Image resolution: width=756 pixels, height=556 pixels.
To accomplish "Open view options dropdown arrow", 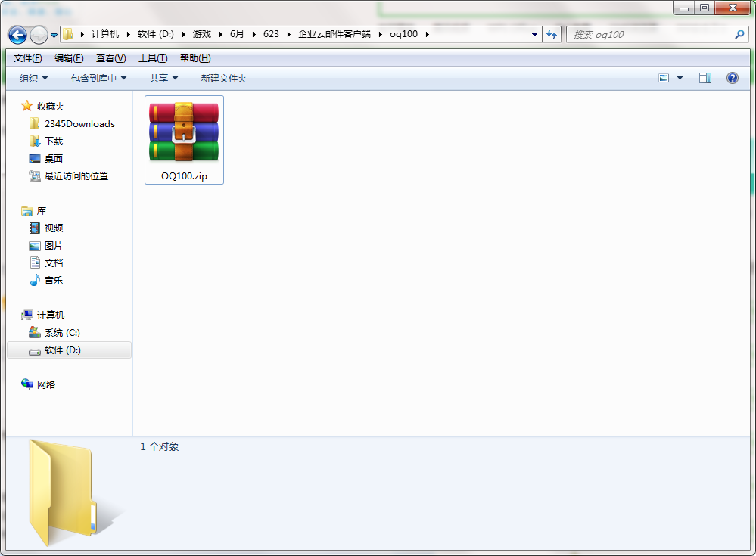I will pyautogui.click(x=680, y=78).
